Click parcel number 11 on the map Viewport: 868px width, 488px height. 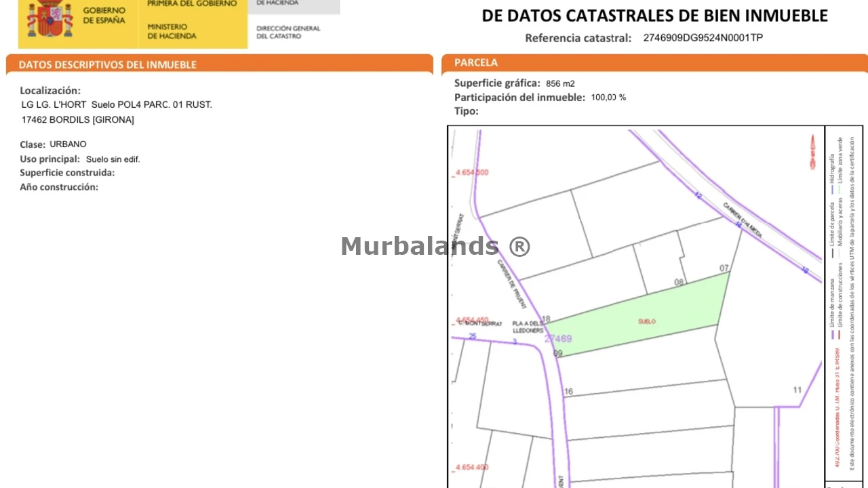coord(797,390)
